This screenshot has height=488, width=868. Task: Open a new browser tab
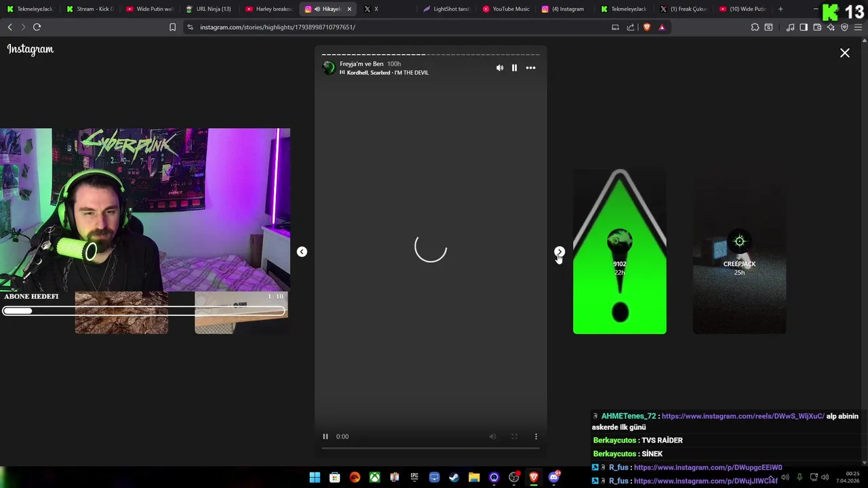coord(781,9)
